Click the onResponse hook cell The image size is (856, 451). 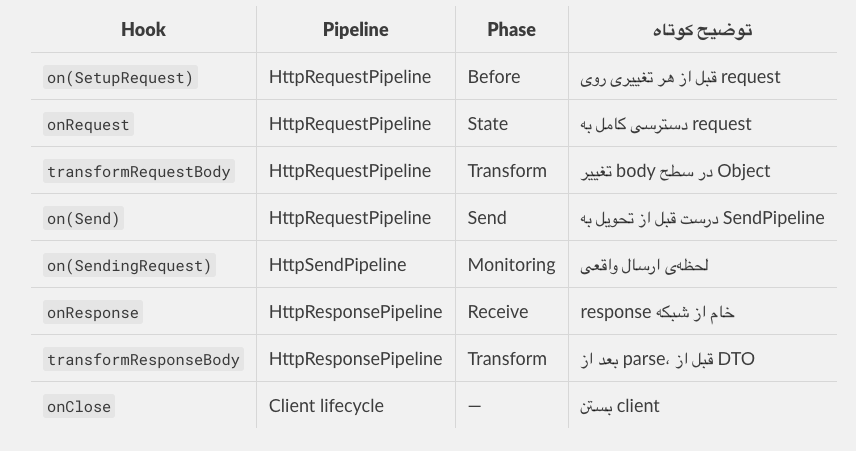92,312
